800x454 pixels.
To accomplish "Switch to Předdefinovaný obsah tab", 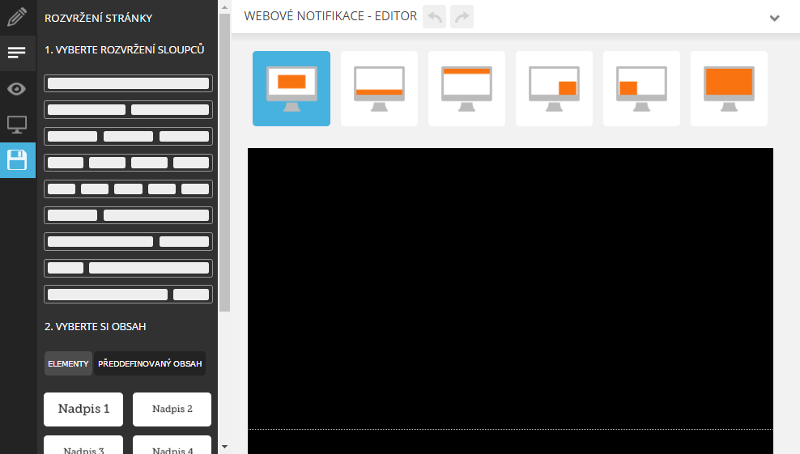I will 150,364.
